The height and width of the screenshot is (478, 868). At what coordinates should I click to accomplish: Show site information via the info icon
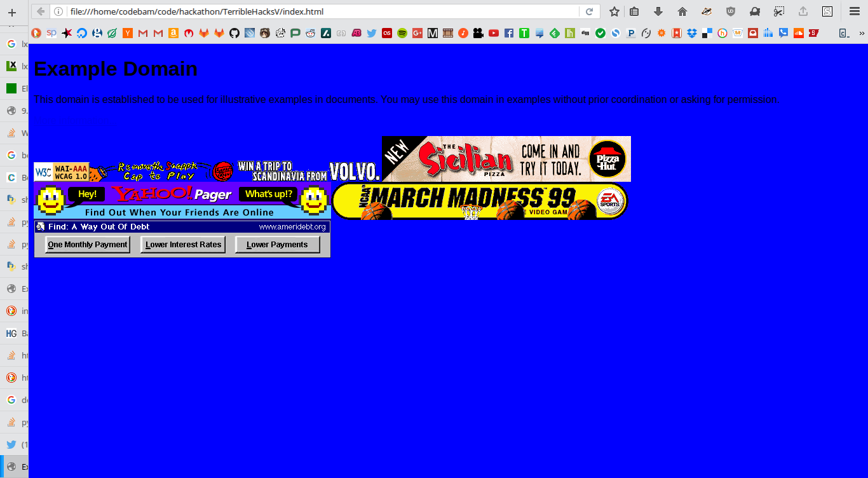pyautogui.click(x=58, y=11)
